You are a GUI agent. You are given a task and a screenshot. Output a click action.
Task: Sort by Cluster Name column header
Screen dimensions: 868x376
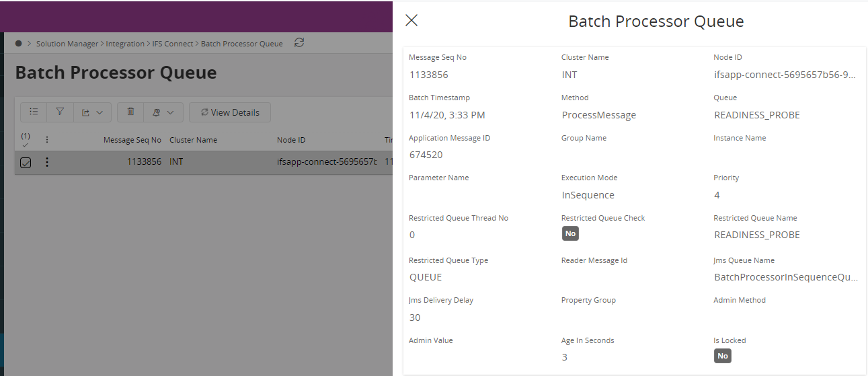[x=193, y=140]
